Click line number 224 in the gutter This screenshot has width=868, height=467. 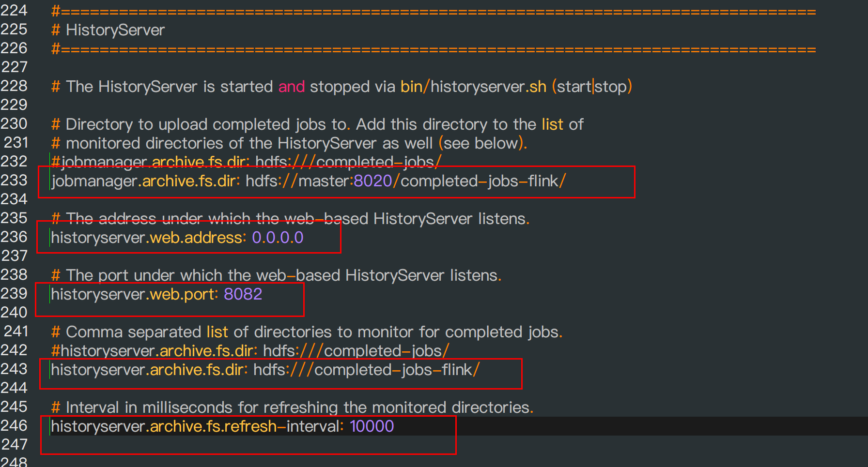tap(14, 11)
